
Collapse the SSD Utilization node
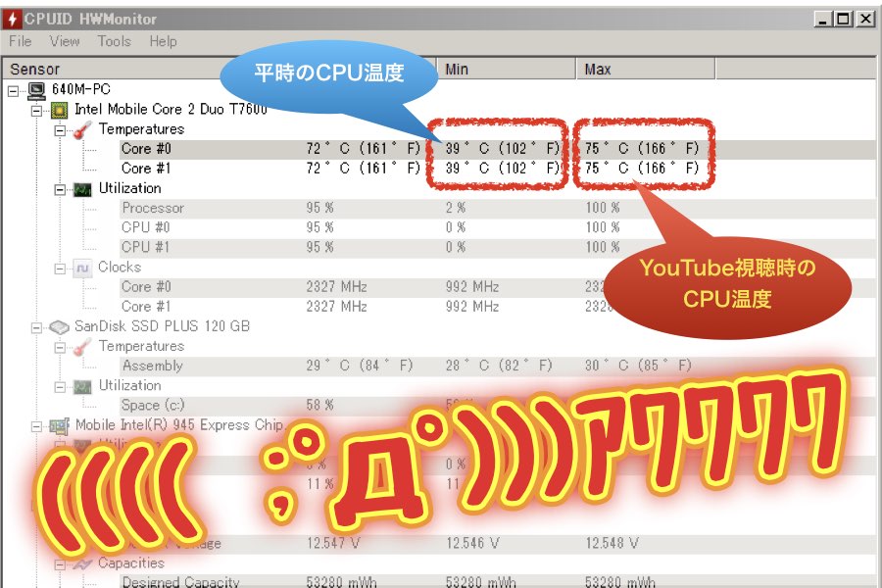coord(60,386)
